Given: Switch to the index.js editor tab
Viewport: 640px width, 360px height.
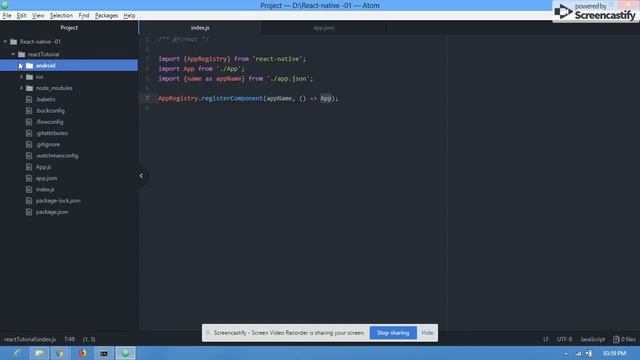Looking at the screenshot, I should click(200, 28).
